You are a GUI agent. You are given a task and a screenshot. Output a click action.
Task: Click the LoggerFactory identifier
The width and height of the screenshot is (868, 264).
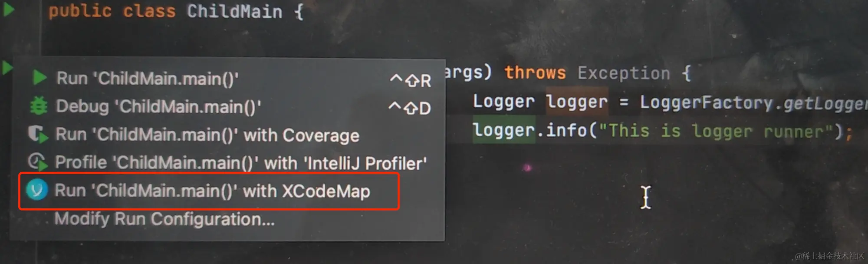point(706,102)
